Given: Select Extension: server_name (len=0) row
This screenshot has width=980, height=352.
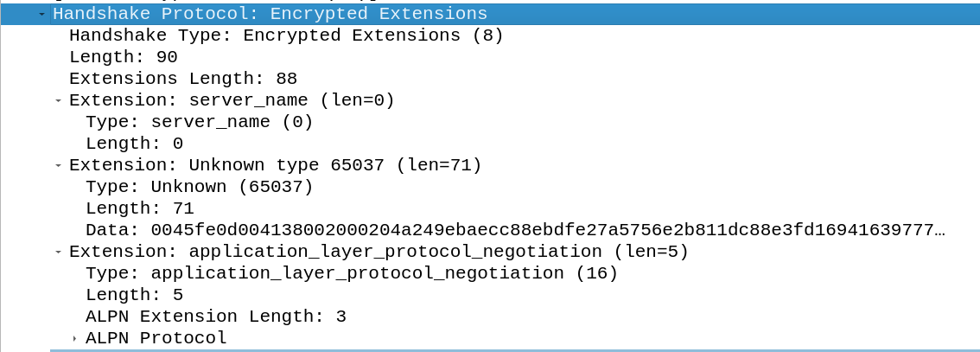Looking at the screenshot, I should click(x=232, y=100).
